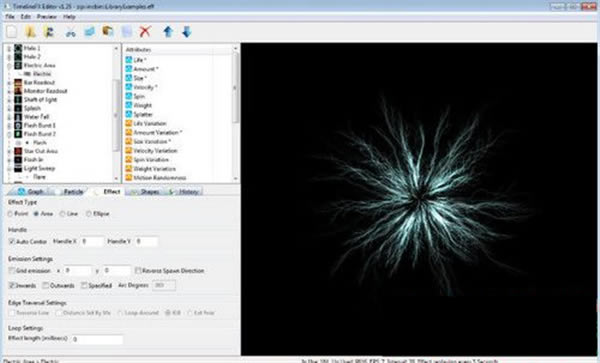Click the Cut scissors toolbar icon
This screenshot has height=363, width=600.
70,32
